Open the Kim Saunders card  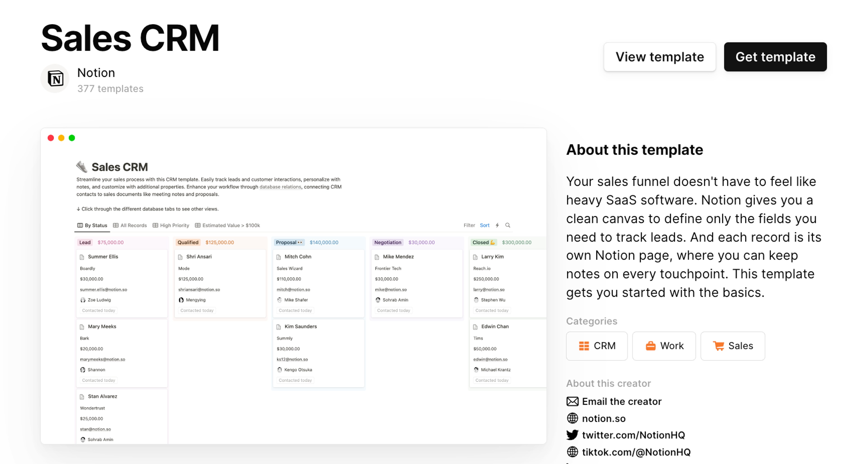(319, 353)
